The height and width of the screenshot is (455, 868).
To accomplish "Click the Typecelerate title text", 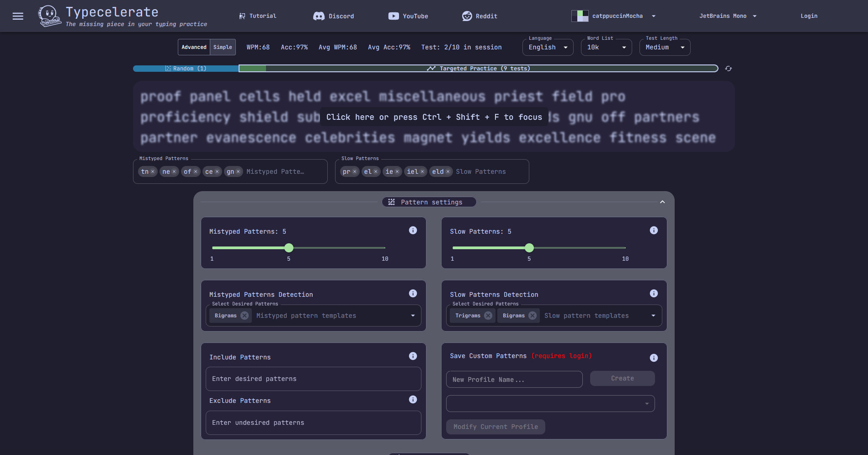I will coord(112,12).
